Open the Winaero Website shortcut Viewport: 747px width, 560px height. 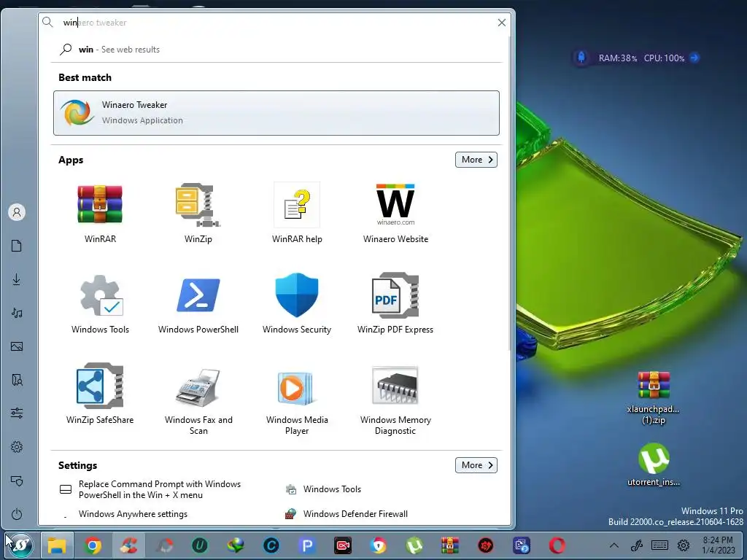point(395,214)
